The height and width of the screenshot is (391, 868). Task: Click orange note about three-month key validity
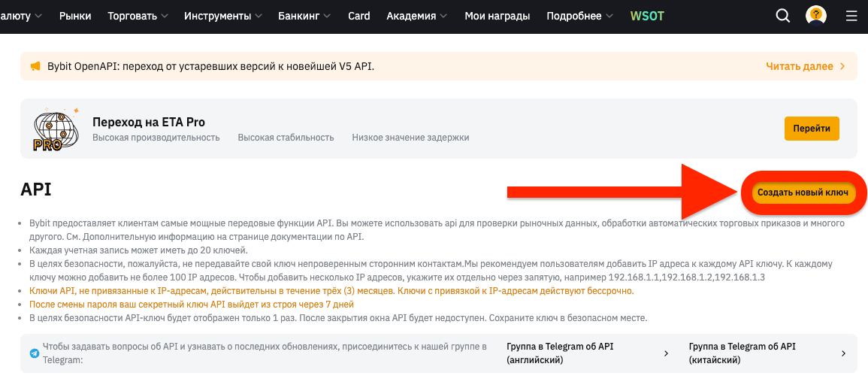(x=331, y=291)
